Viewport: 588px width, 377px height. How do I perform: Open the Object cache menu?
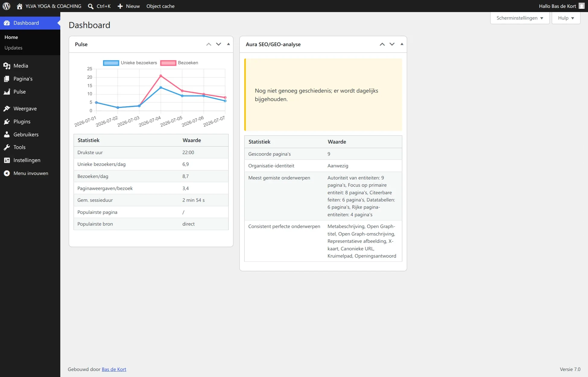click(160, 6)
